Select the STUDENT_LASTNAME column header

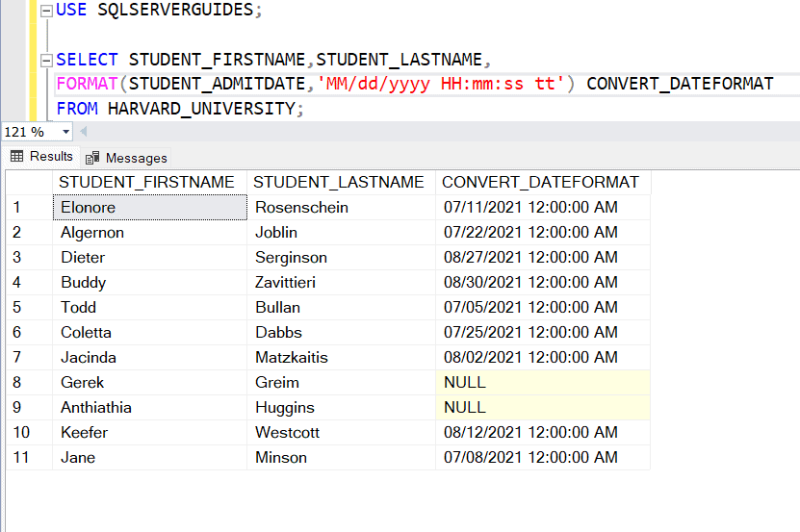pyautogui.click(x=341, y=182)
